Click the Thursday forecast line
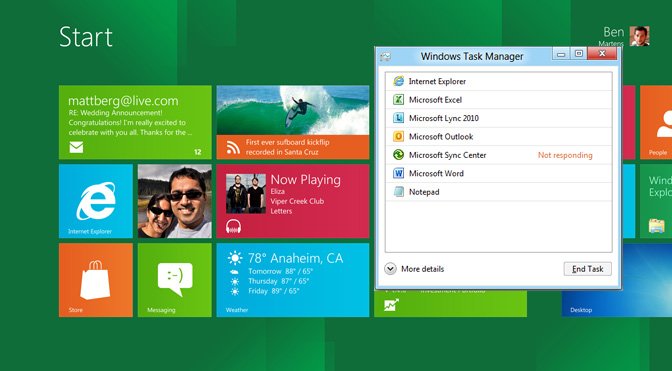Viewport: 672px width, 371px height. pos(280,281)
